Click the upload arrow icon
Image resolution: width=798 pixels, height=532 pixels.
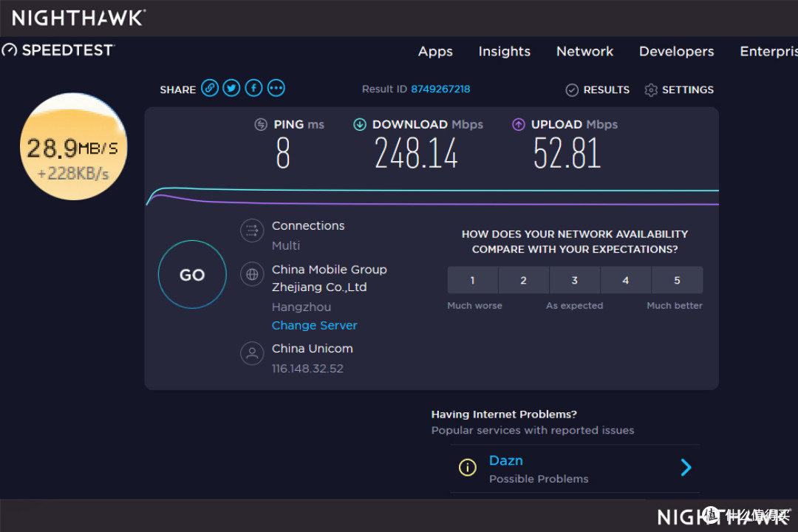tap(518, 124)
